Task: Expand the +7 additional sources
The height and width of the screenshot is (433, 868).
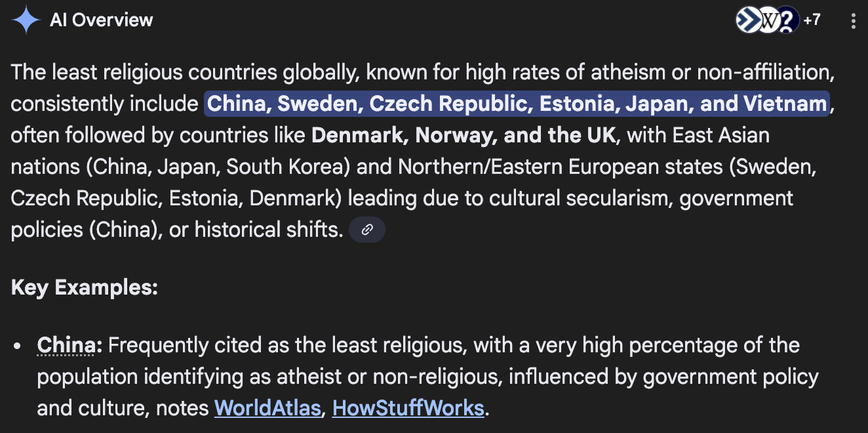Action: coord(812,20)
